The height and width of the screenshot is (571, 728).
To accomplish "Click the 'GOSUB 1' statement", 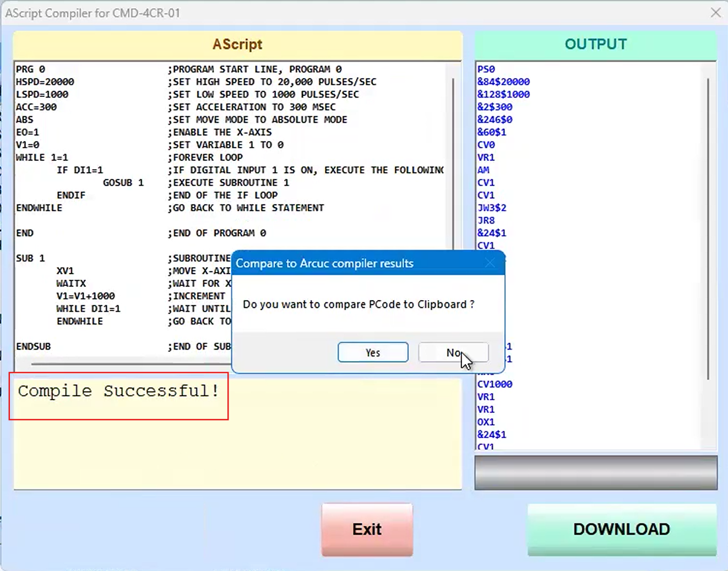I will click(123, 183).
